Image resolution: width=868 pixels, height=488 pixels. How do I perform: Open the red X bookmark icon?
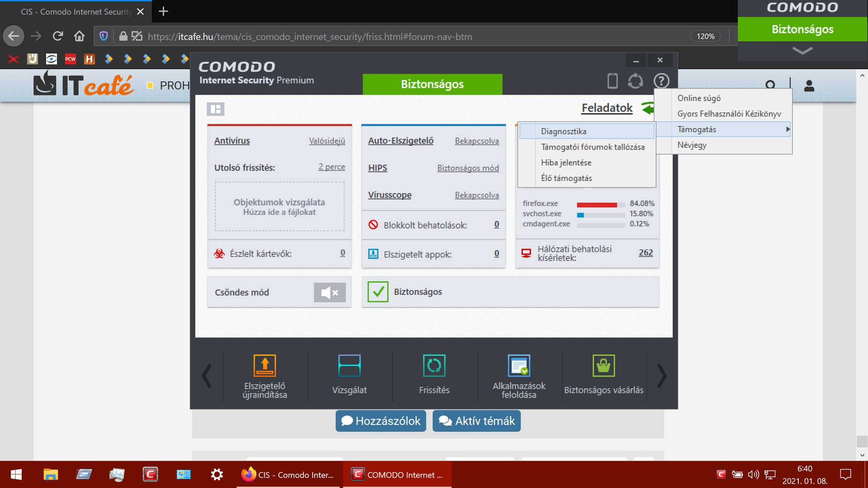[13, 59]
